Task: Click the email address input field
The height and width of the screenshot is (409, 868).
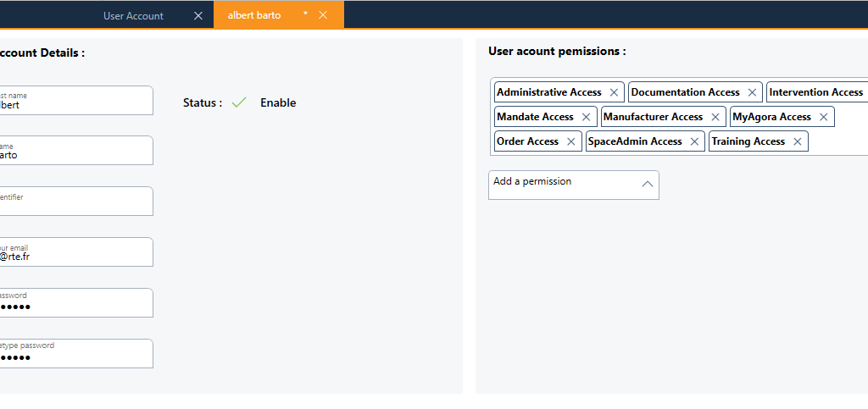Action: pos(76,252)
